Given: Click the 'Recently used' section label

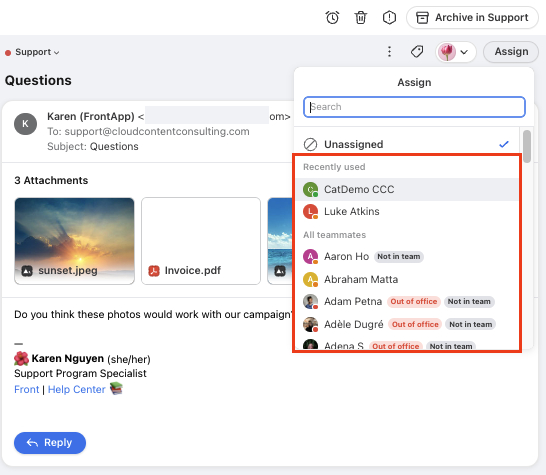Looking at the screenshot, I should (x=334, y=167).
